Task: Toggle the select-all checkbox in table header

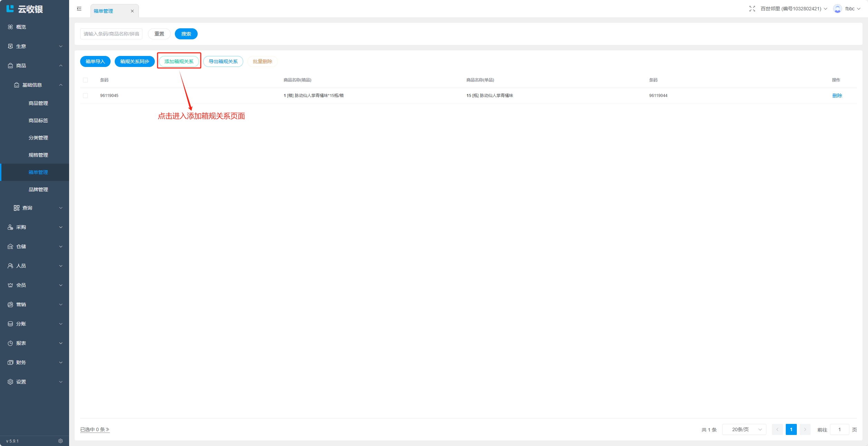Action: [85, 80]
